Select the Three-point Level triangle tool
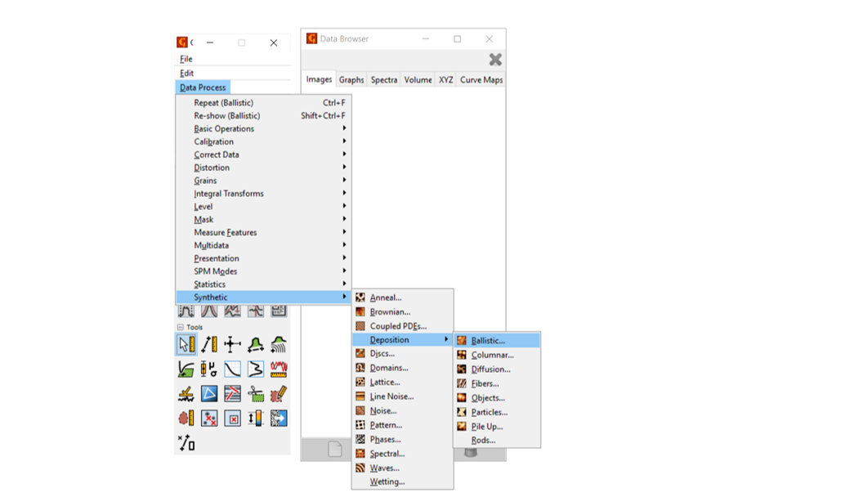 point(209,394)
